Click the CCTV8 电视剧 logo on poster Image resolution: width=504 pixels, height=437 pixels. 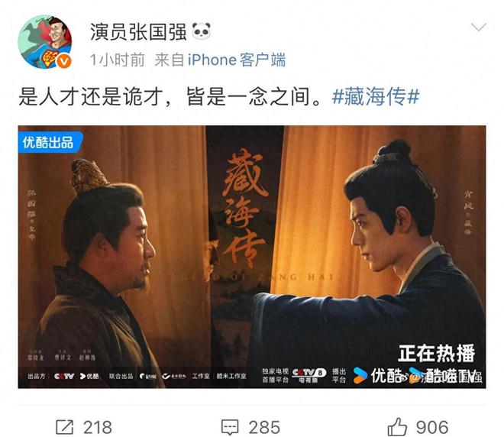click(309, 375)
